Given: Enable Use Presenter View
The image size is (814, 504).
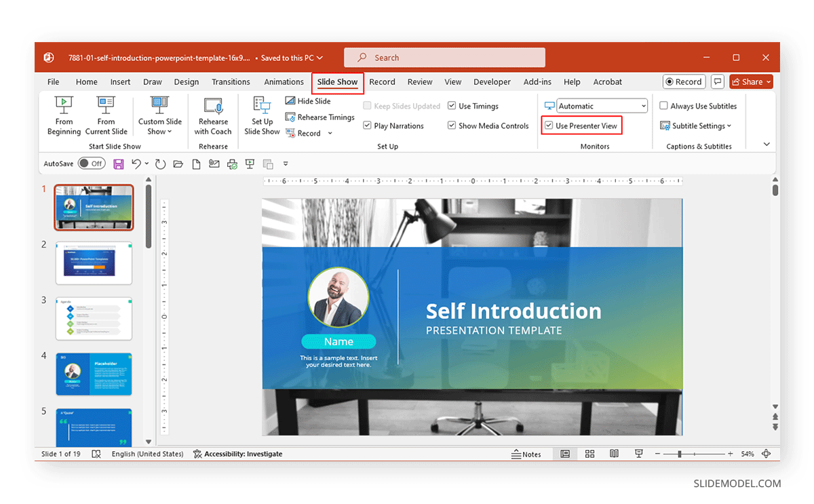Looking at the screenshot, I should pos(547,125).
